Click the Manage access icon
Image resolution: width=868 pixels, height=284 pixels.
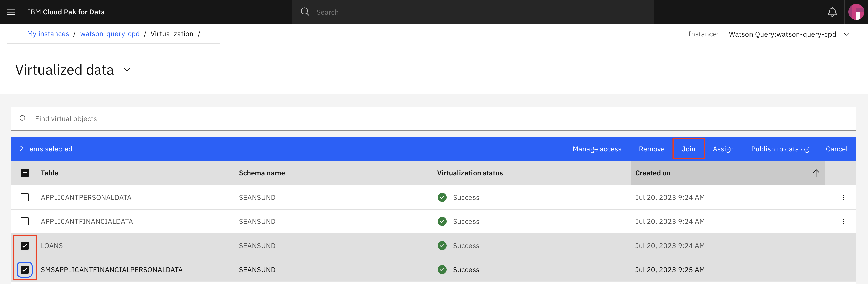(x=597, y=149)
